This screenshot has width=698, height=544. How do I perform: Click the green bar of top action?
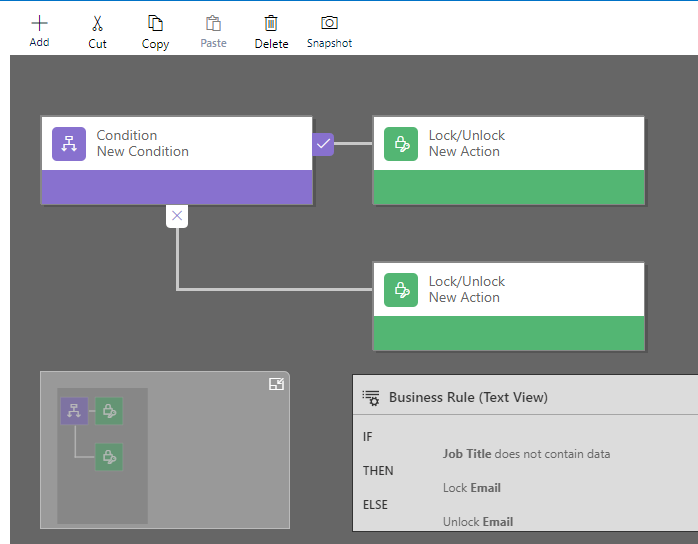(508, 187)
